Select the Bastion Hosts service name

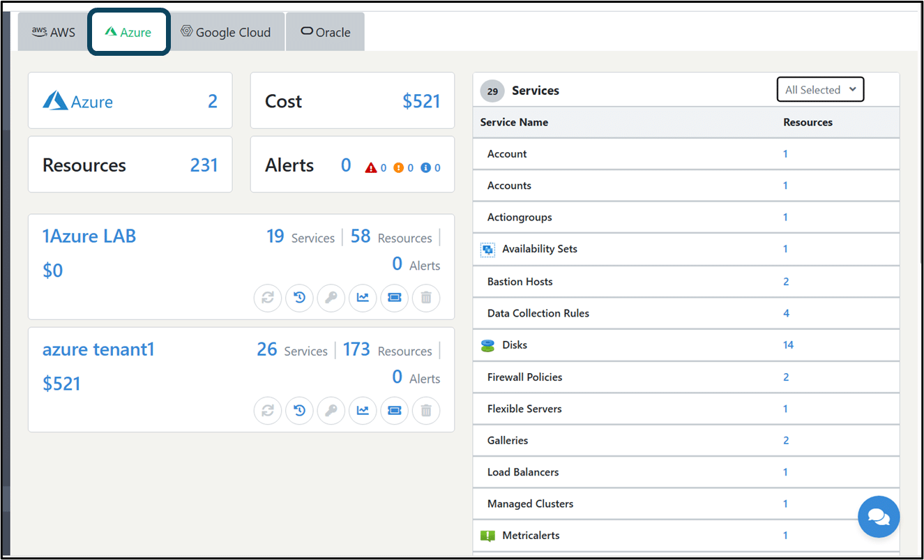520,282
